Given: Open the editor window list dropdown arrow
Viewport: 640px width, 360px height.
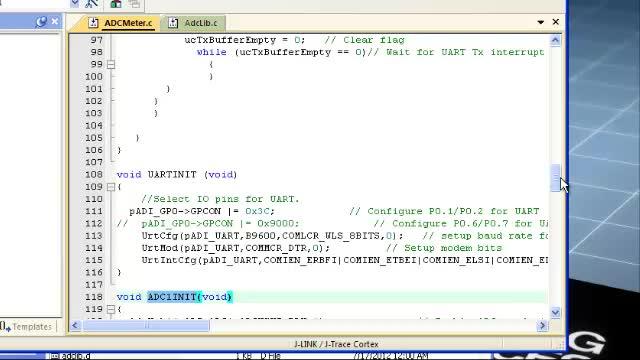Looking at the screenshot, I should [x=540, y=22].
